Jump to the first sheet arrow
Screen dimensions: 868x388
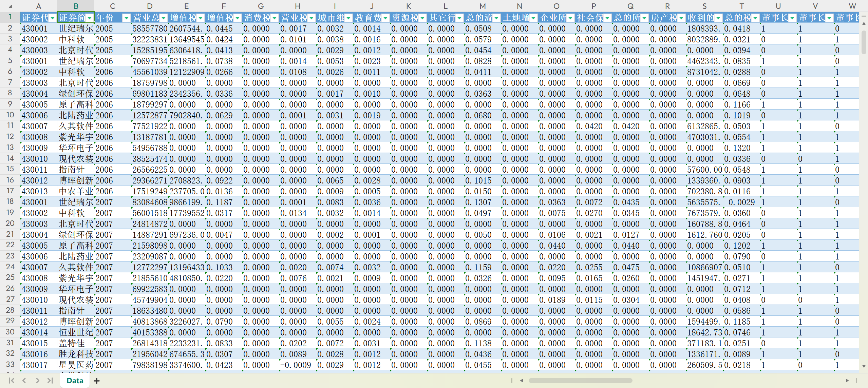pos(11,381)
